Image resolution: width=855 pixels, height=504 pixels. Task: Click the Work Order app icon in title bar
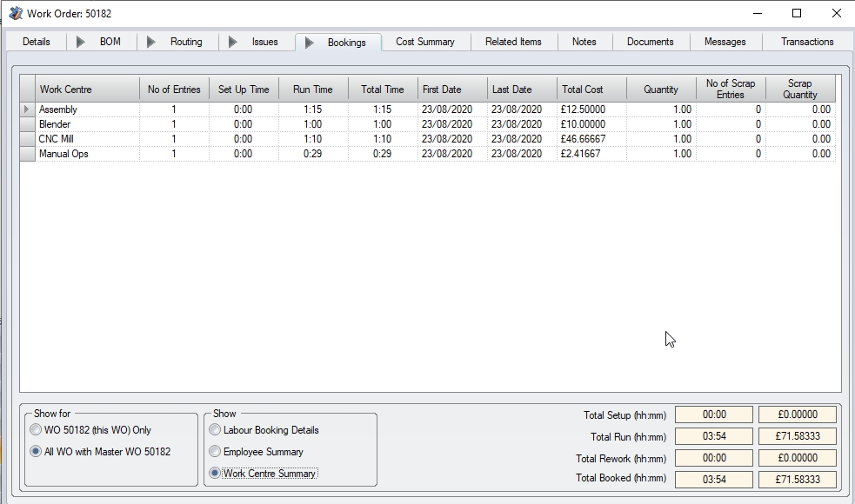coord(15,13)
